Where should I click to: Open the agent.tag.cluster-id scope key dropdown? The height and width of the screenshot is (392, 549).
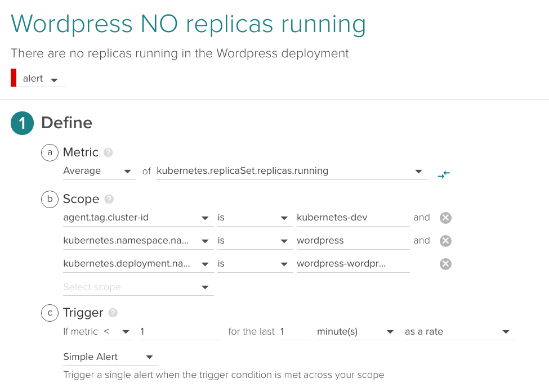(x=138, y=218)
